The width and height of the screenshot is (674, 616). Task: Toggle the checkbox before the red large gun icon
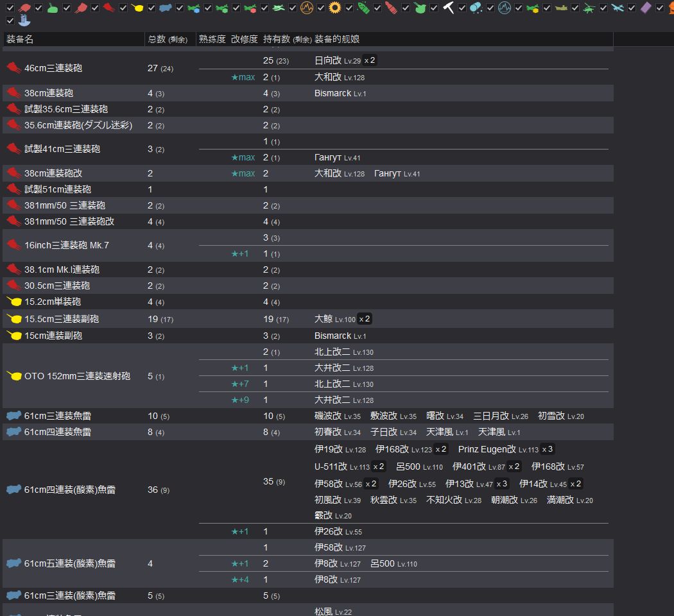[94, 8]
